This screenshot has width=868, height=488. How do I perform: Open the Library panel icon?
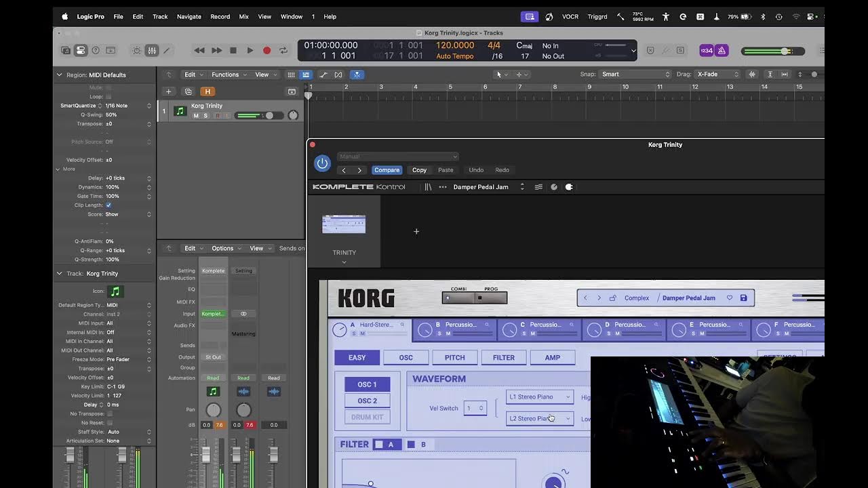[66, 50]
